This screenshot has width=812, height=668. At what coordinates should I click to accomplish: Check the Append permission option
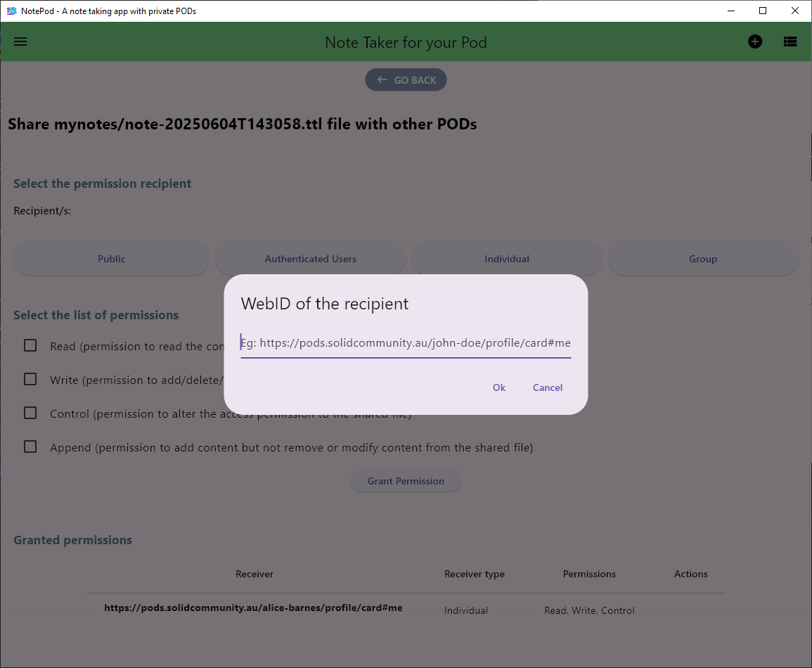(x=30, y=447)
